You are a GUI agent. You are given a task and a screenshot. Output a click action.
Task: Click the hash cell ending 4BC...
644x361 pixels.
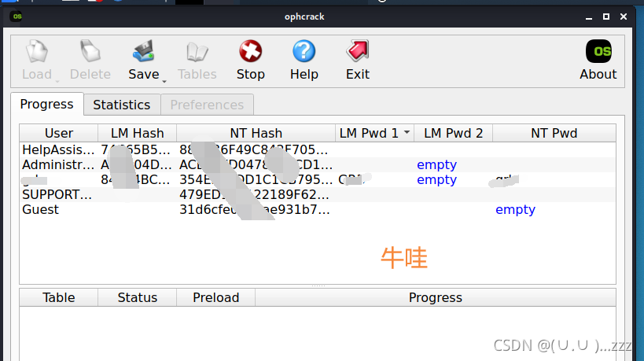pyautogui.click(x=135, y=179)
